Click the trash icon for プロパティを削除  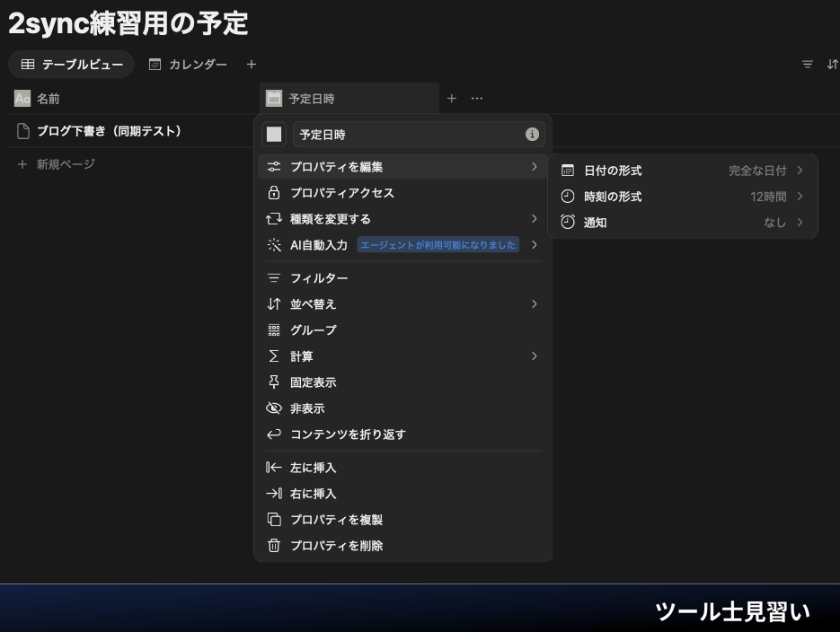(x=274, y=546)
